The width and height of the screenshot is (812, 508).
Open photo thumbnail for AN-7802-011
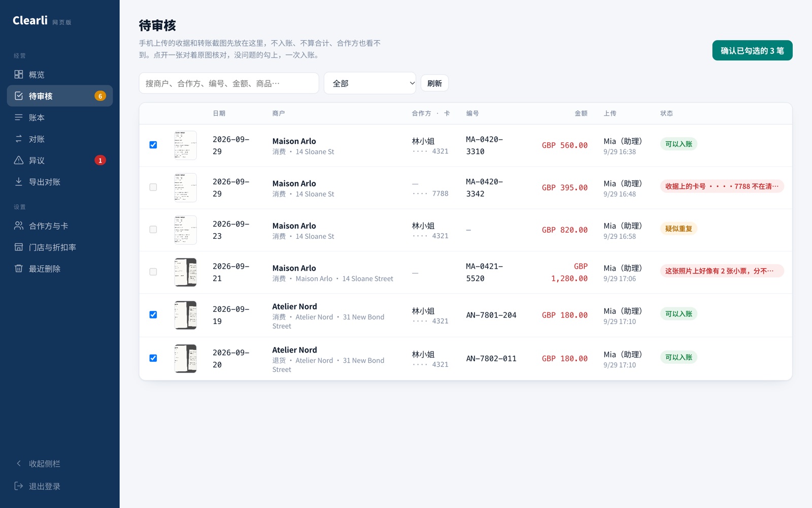[x=185, y=359]
